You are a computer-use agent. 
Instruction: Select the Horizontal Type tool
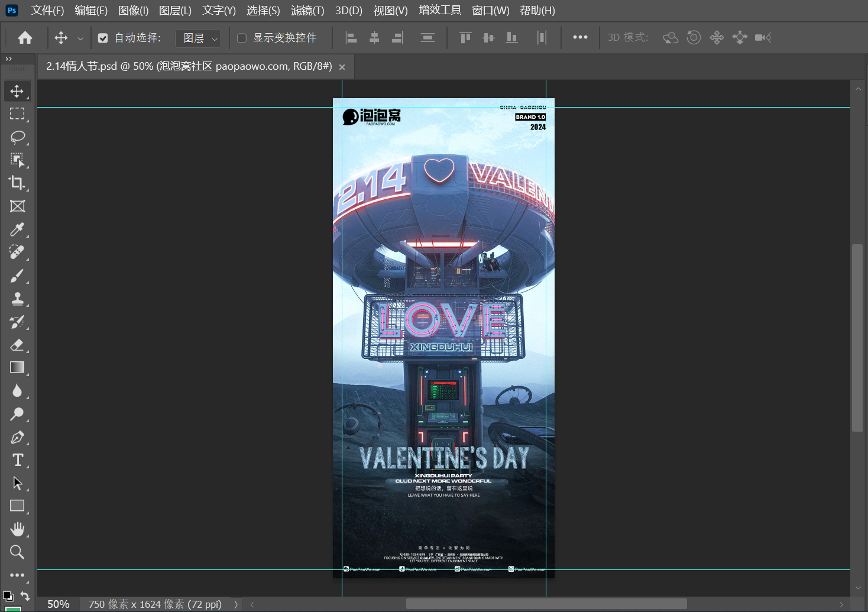17,460
